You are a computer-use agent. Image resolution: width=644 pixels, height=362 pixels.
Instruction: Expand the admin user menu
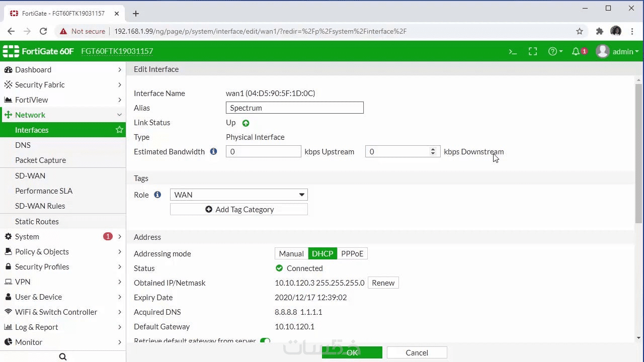pos(617,51)
